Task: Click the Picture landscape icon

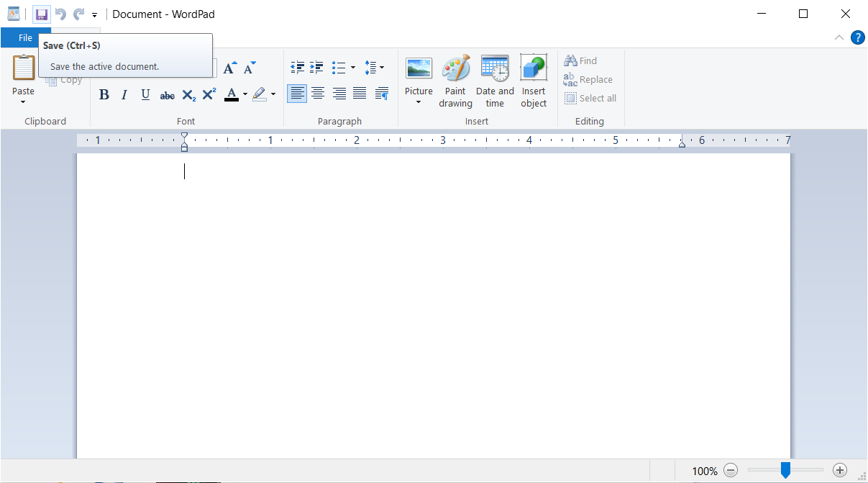Action: pyautogui.click(x=419, y=69)
